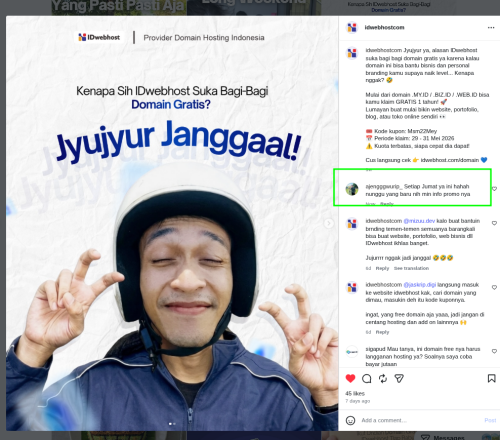The height and width of the screenshot is (440, 500).
Task: Select the second carousel dot indicator
Action: coord(174,424)
